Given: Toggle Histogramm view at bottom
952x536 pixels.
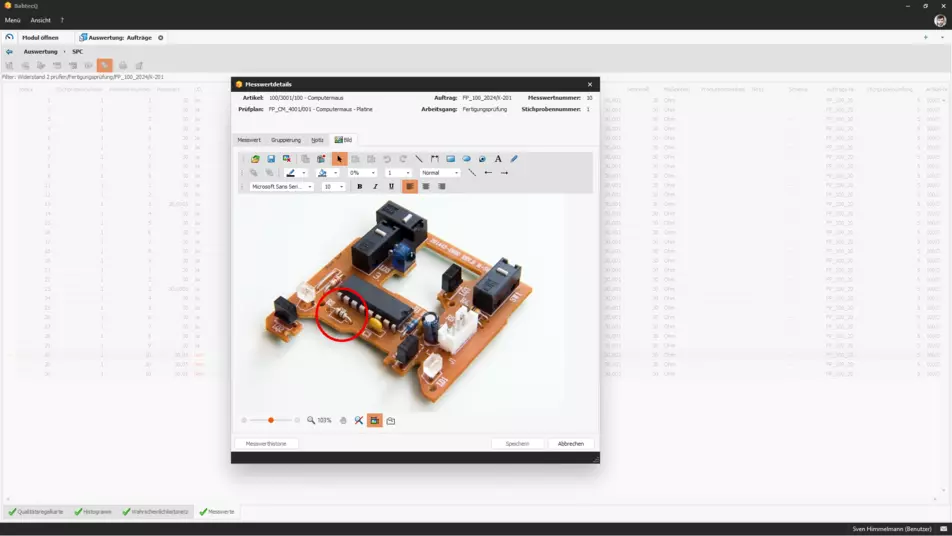Looking at the screenshot, I should click(93, 512).
